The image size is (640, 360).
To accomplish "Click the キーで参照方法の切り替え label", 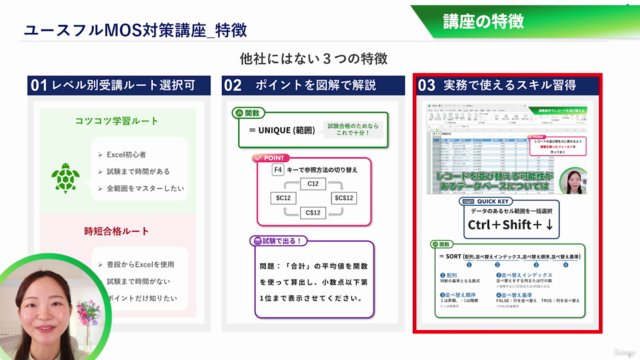I will click(x=322, y=170).
